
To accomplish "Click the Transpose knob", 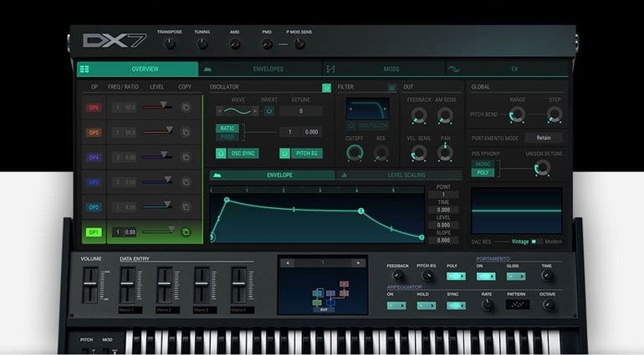I will click(170, 43).
